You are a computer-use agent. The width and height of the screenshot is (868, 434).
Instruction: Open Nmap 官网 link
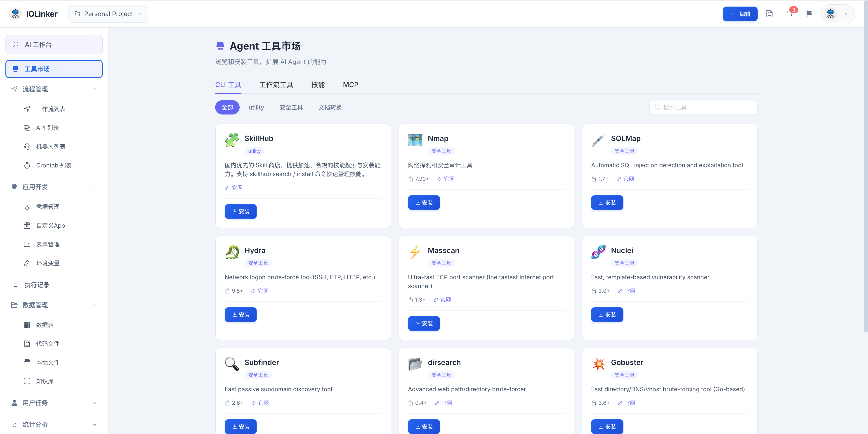[x=446, y=179]
